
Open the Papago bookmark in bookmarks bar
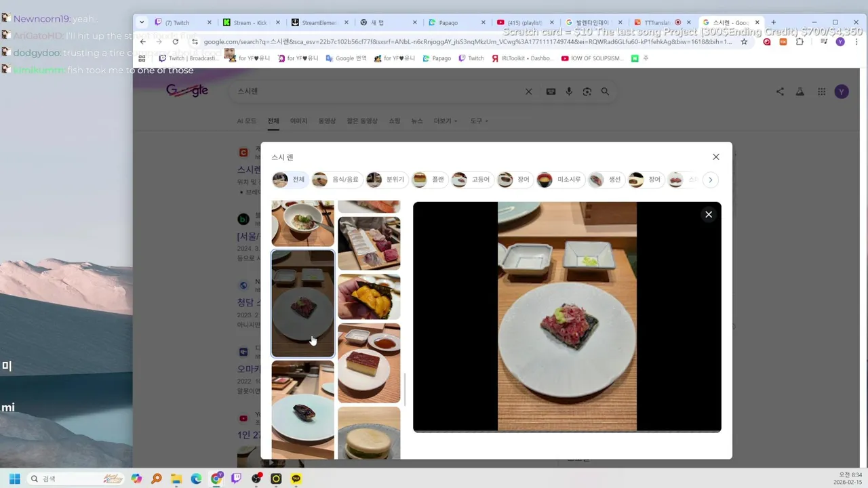(x=437, y=58)
